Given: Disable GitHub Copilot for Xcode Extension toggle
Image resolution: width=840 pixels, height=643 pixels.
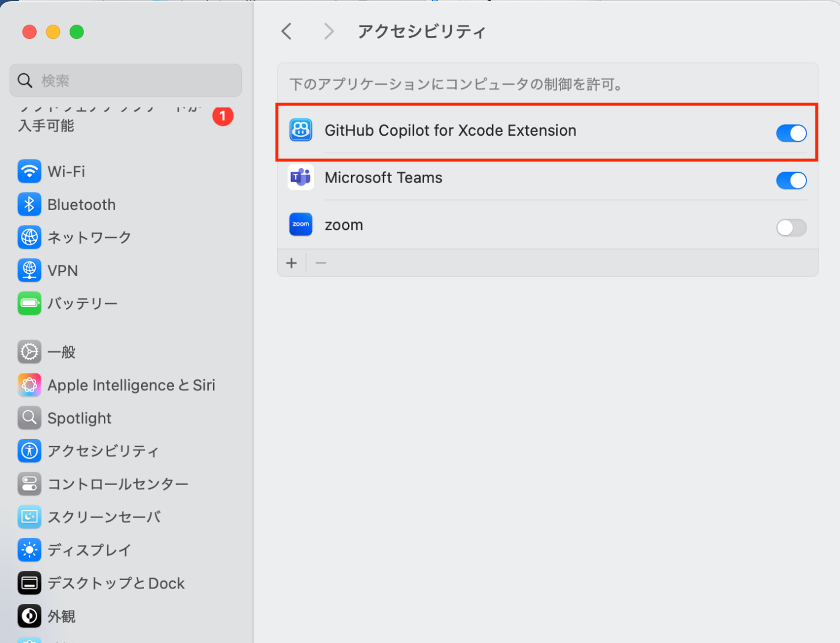Looking at the screenshot, I should click(x=791, y=133).
